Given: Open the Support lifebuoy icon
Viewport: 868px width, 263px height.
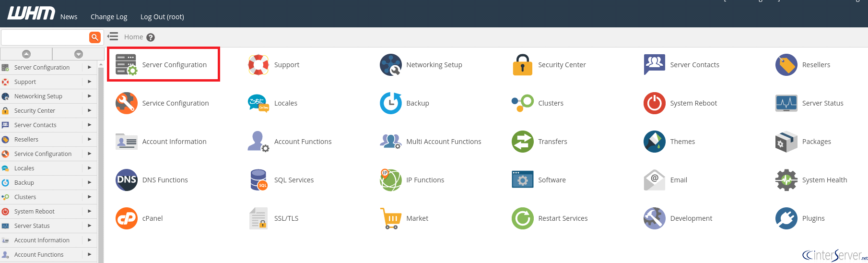Looking at the screenshot, I should click(x=258, y=65).
